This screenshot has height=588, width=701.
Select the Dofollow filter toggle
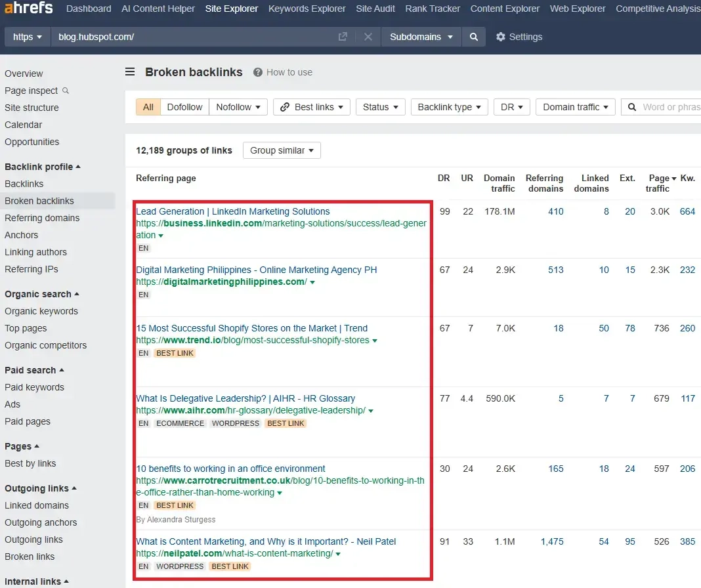tap(184, 107)
